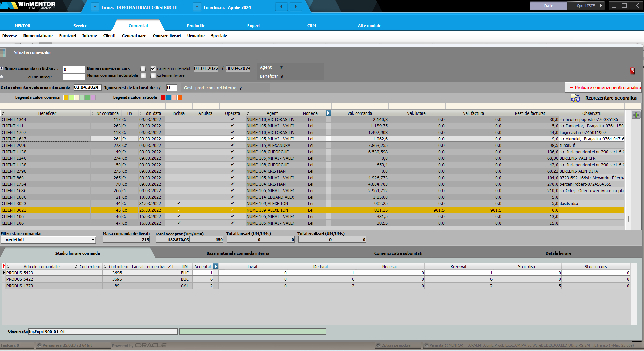Uncheck the comenzi in intervalul checkbox
This screenshot has height=351, width=644.
pyautogui.click(x=153, y=68)
